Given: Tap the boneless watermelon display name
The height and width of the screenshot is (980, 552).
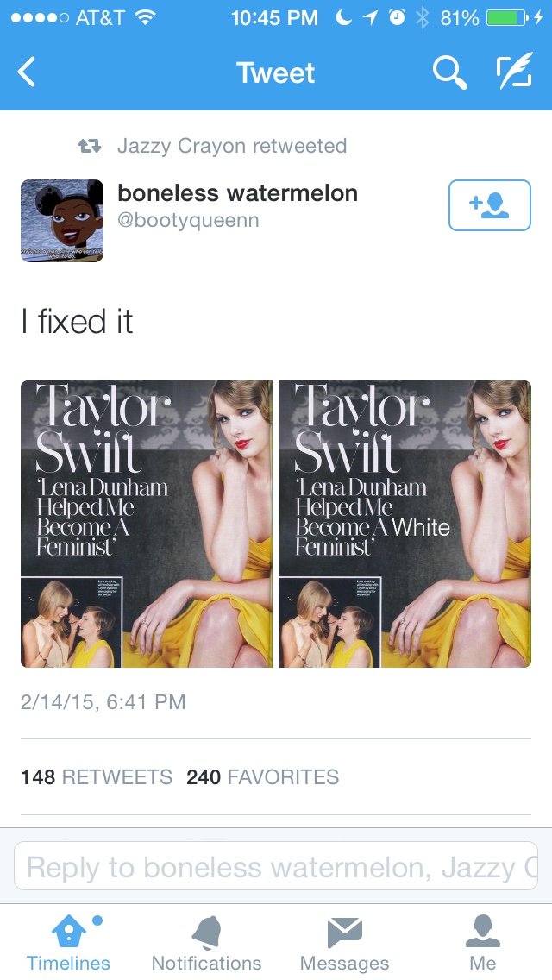Looking at the screenshot, I should click(237, 193).
